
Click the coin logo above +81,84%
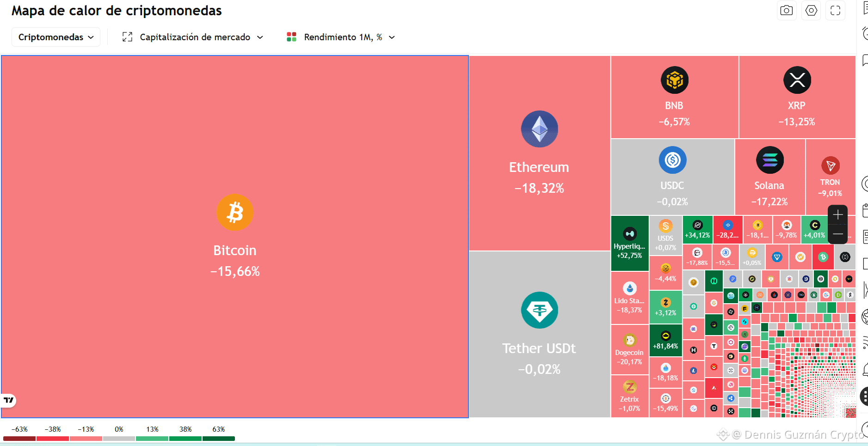[665, 336]
